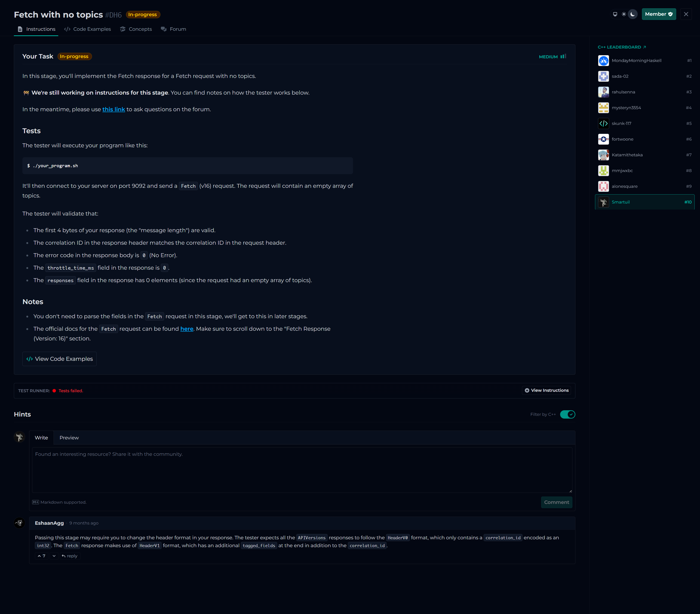
Task: Switch to the Concepts tab
Action: (x=136, y=29)
